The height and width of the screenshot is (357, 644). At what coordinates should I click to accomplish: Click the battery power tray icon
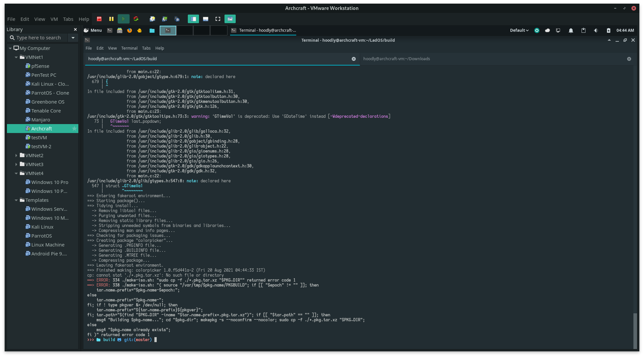[609, 30]
